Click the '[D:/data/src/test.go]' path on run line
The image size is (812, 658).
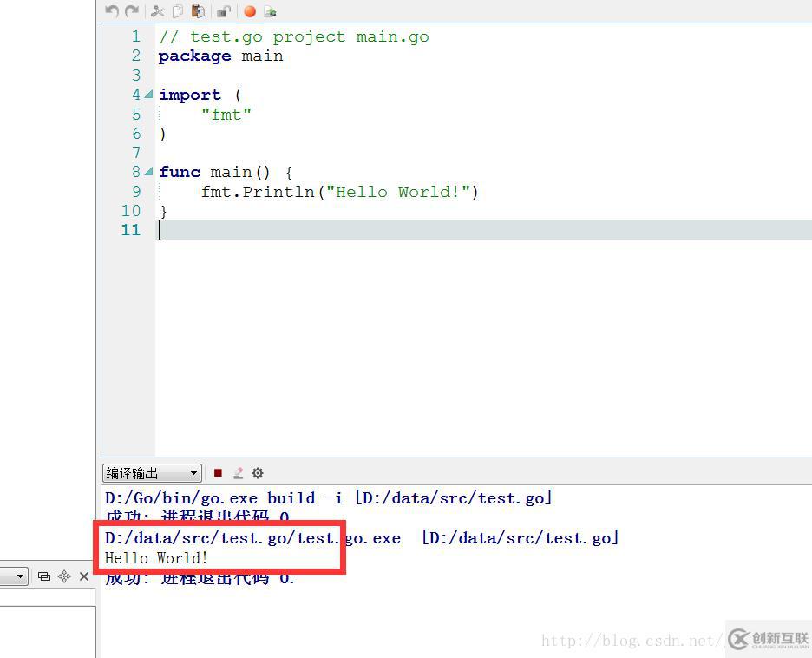(x=520, y=538)
